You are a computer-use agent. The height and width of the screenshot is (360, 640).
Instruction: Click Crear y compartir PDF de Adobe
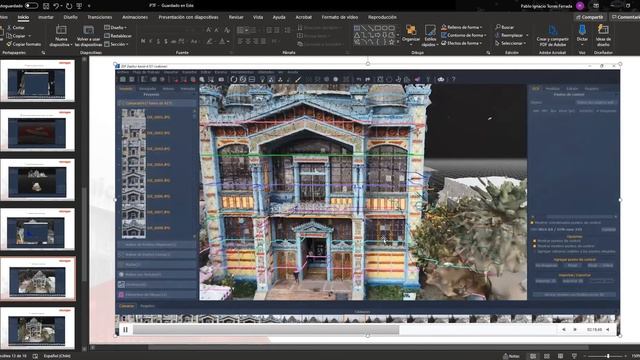click(553, 35)
